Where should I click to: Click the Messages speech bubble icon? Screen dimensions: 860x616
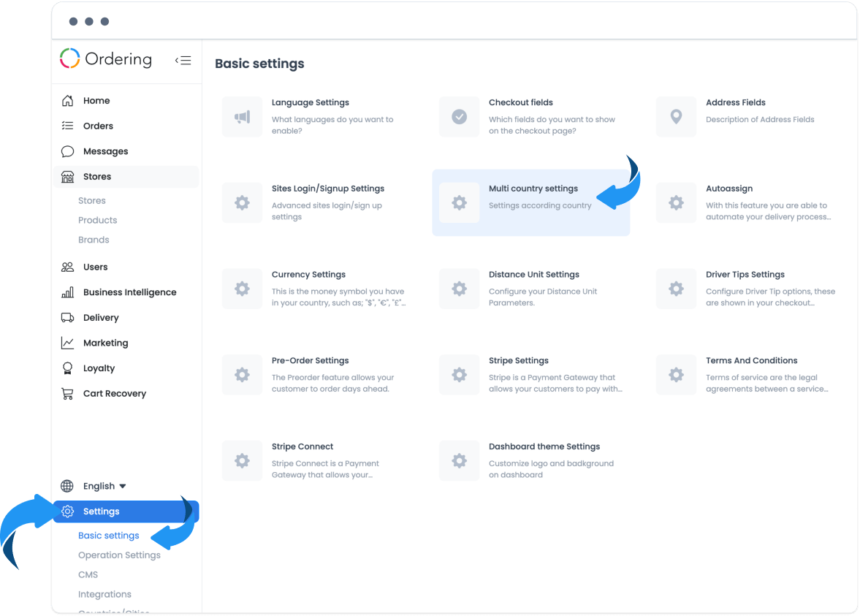[67, 151]
